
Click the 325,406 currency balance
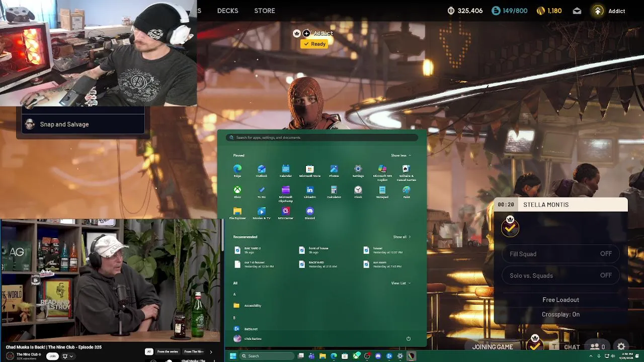click(x=465, y=11)
